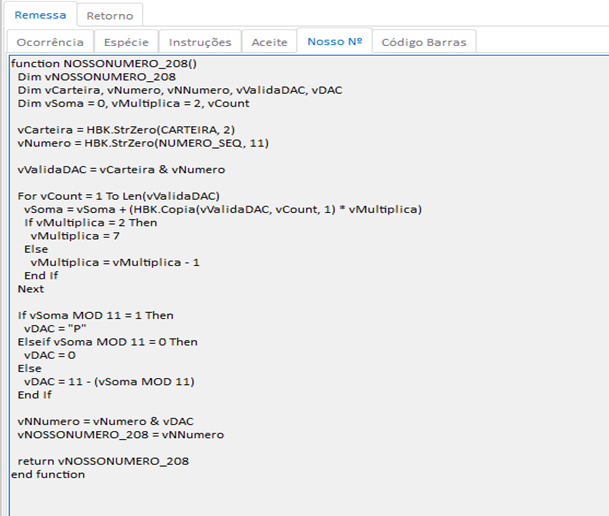
Task: Click the line 'vValidaDAC = vCarteira & vNumero'
Action: [x=121, y=169]
